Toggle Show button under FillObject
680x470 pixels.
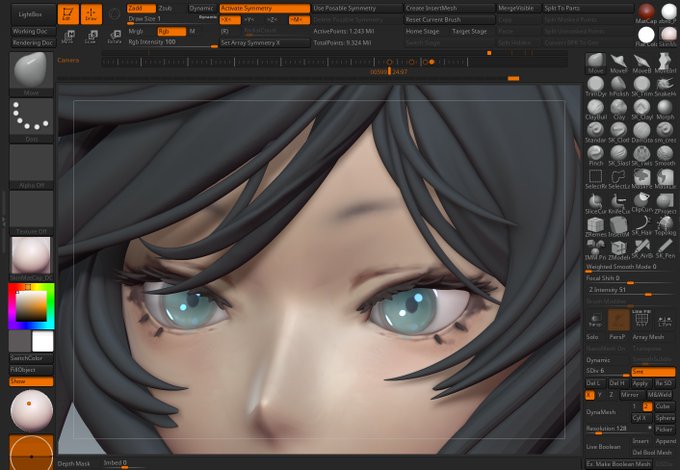tap(31, 381)
